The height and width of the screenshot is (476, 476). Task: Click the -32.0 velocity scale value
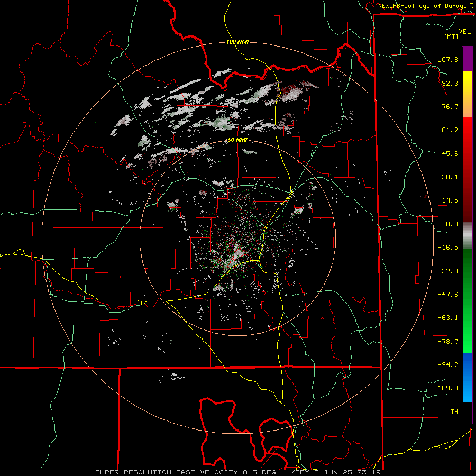[x=448, y=271]
